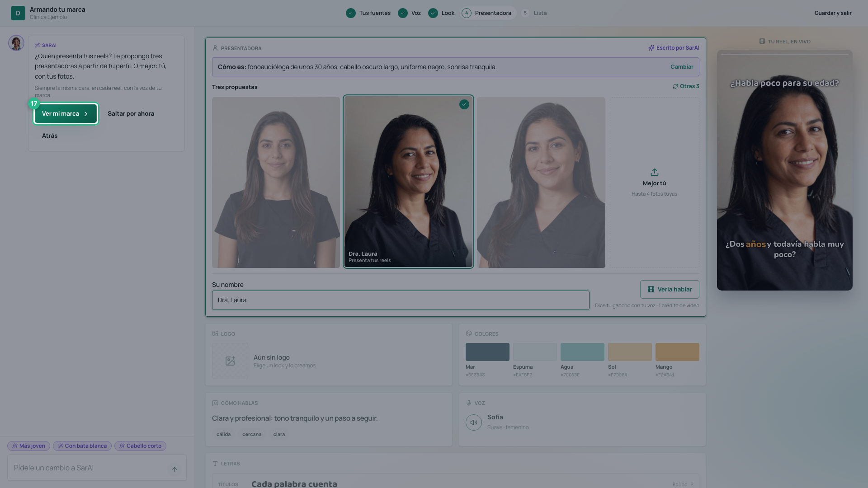Image resolution: width=868 pixels, height=488 pixels.
Task: Select the third presenter proposal photo
Action: pyautogui.click(x=541, y=183)
